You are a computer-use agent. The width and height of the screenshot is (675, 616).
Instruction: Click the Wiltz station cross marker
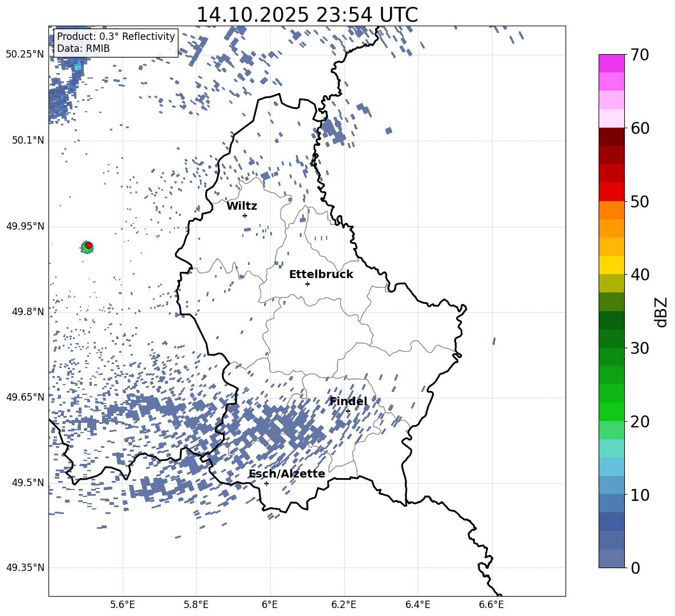[x=245, y=215]
